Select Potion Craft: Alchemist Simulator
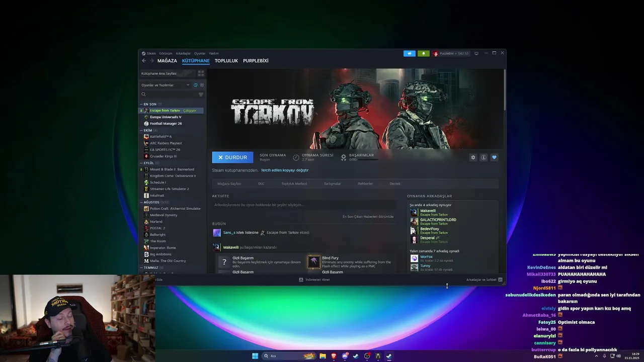644x362 pixels. (175, 209)
